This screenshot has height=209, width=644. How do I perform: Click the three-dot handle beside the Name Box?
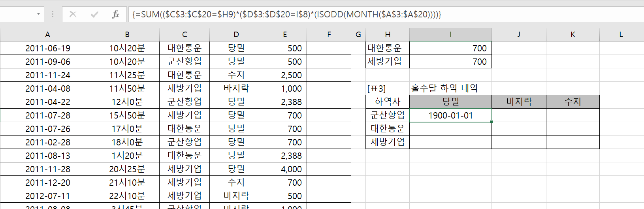coord(53,15)
